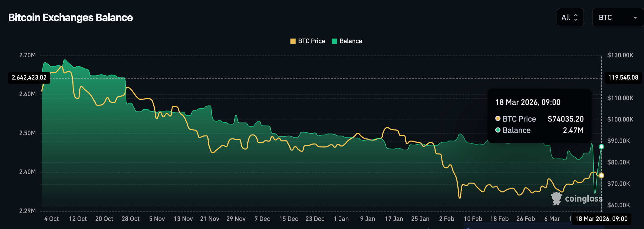The width and height of the screenshot is (644, 229).
Task: Click the caret arrow in BTC dropdown
Action: pyautogui.click(x=635, y=18)
